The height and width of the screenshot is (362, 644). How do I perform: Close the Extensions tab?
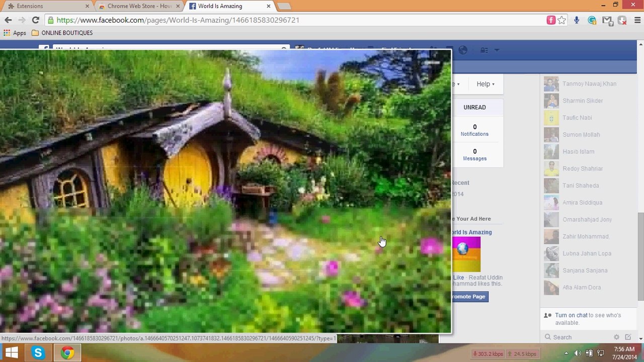pyautogui.click(x=87, y=6)
